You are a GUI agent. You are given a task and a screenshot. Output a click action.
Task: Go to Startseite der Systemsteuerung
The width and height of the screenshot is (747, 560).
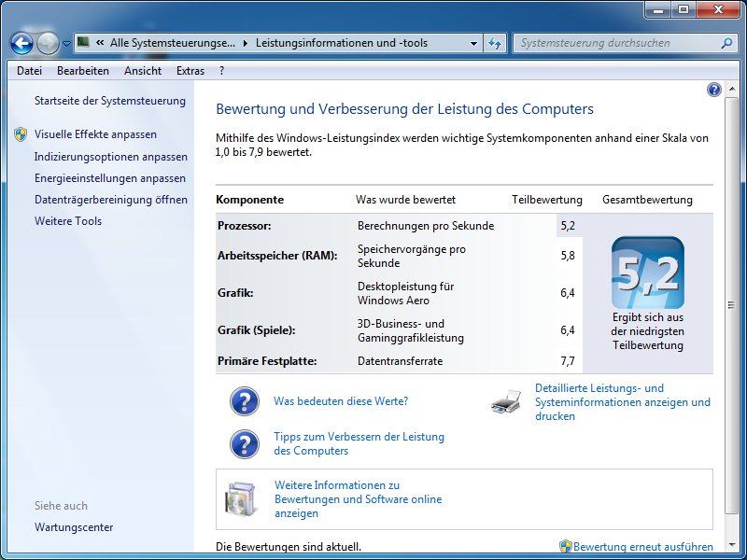tap(110, 101)
